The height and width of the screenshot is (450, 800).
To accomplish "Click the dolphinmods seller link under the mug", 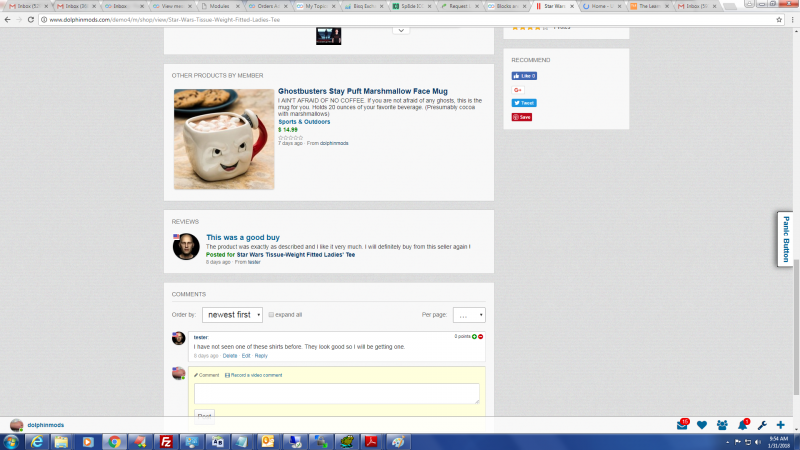I will pyautogui.click(x=334, y=143).
